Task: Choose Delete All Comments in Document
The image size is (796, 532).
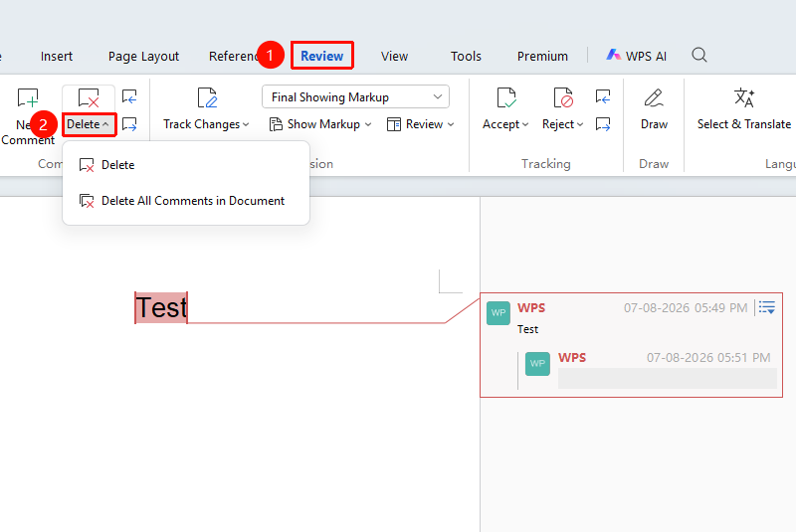Action: (x=186, y=201)
